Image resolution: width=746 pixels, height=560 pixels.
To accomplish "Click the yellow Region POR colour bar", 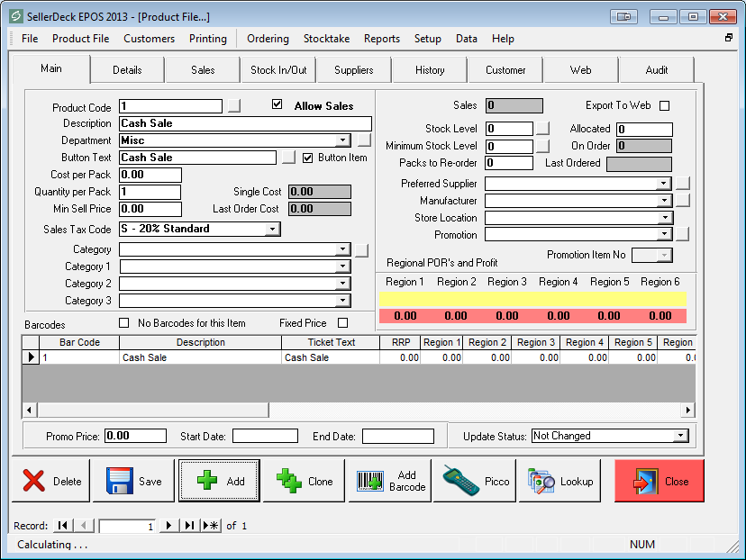I will pyautogui.click(x=532, y=298).
